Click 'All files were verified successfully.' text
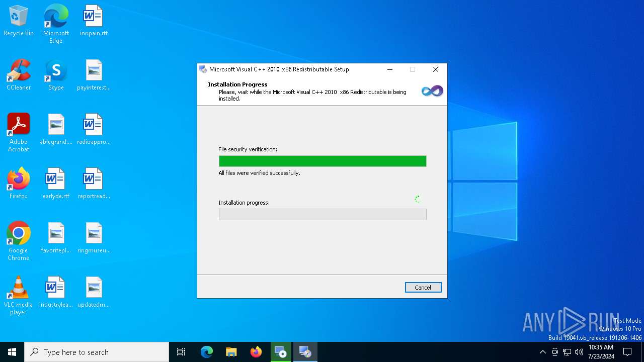Screen dimensions: 644x362 click(x=259, y=173)
